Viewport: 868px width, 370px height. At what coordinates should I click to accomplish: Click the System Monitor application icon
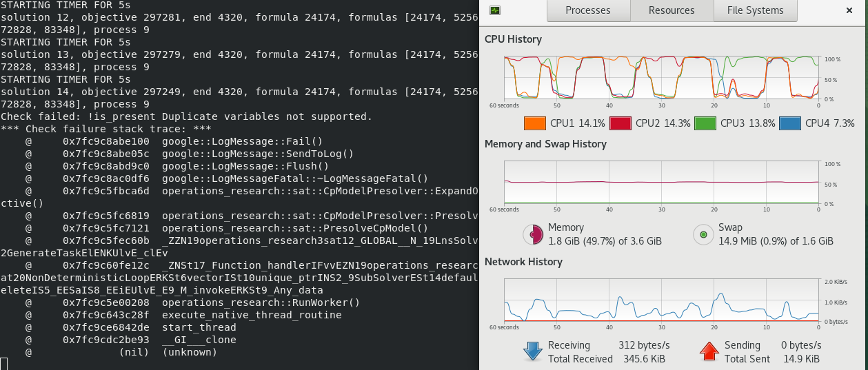click(x=495, y=10)
